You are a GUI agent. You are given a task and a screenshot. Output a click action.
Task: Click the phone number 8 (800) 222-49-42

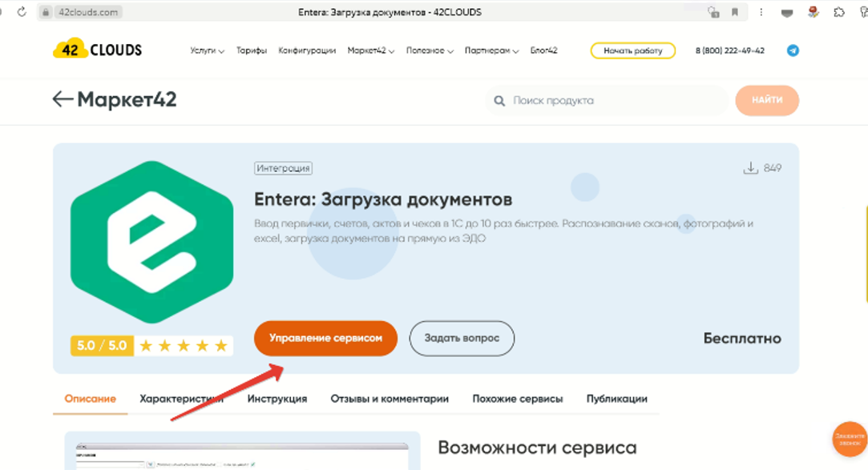coord(729,50)
